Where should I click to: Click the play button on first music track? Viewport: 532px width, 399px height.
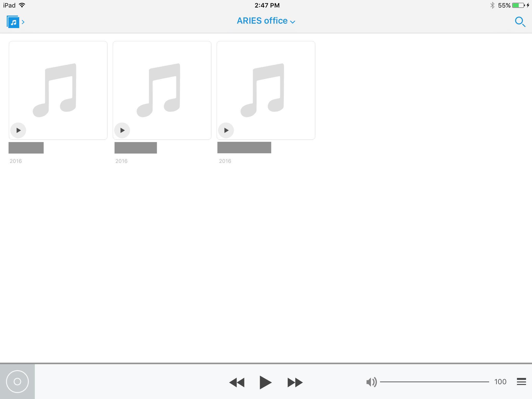click(18, 130)
